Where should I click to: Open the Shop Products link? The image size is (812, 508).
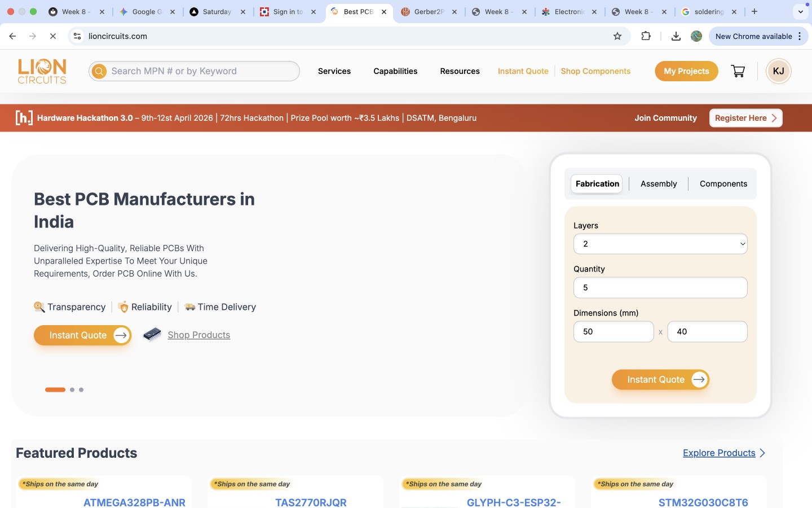coord(199,335)
